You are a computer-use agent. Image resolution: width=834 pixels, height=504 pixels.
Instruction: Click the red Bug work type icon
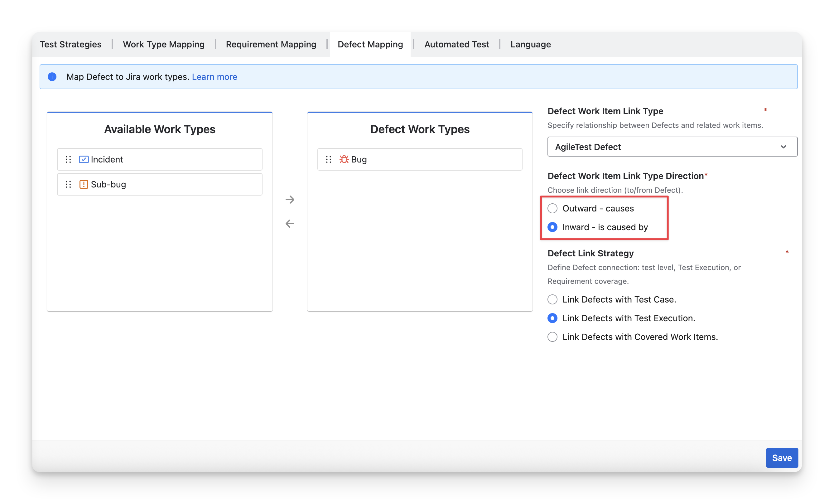[344, 159]
